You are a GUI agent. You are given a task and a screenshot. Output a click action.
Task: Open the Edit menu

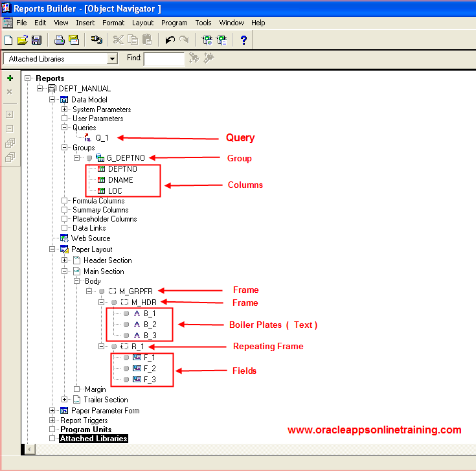tap(40, 23)
